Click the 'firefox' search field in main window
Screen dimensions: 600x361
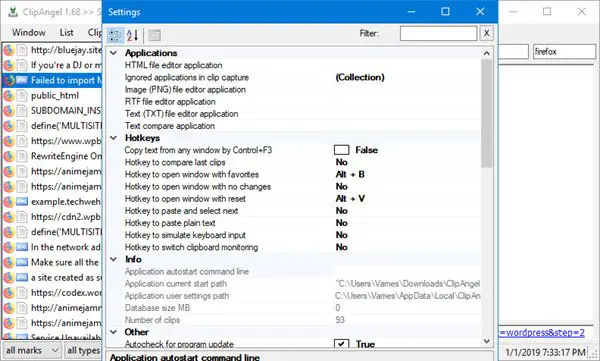(x=564, y=51)
